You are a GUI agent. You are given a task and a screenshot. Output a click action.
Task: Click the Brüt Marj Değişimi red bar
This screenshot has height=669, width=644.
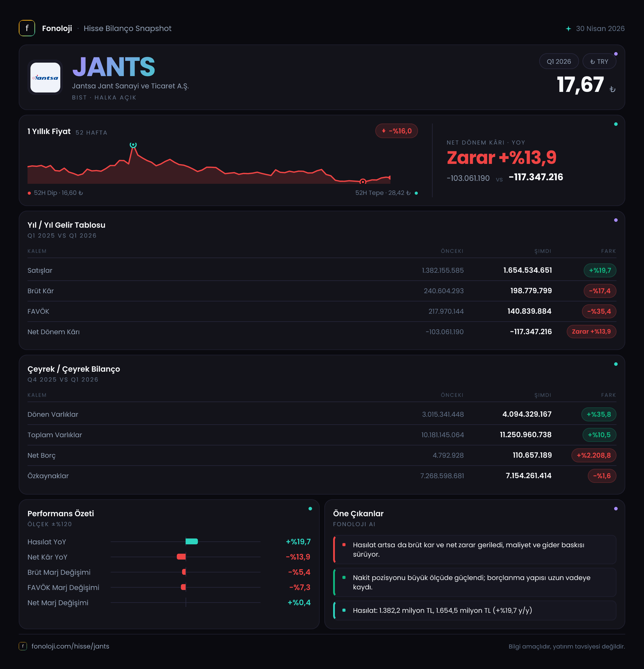coord(184,572)
